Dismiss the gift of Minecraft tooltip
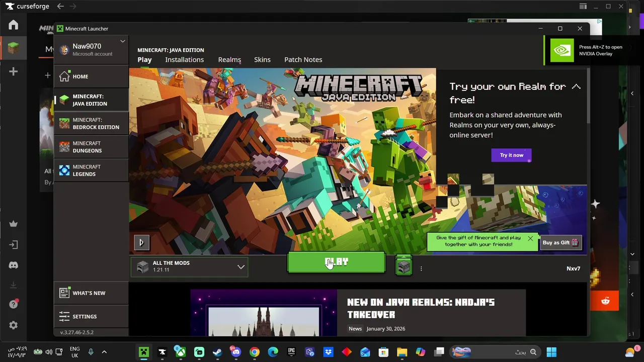 click(530, 238)
